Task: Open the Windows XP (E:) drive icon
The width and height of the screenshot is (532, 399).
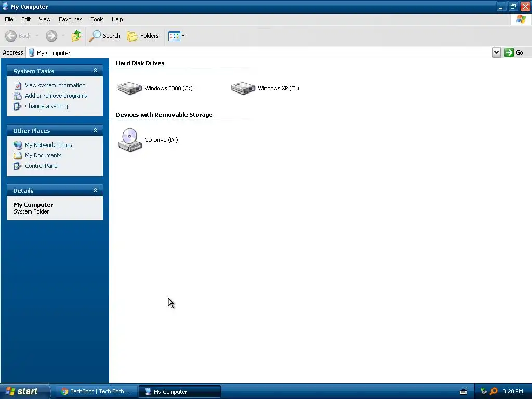Action: (x=243, y=88)
